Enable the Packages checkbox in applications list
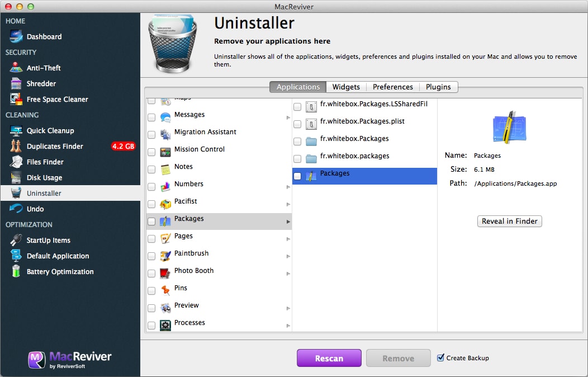The width and height of the screenshot is (588, 377). 151,222
